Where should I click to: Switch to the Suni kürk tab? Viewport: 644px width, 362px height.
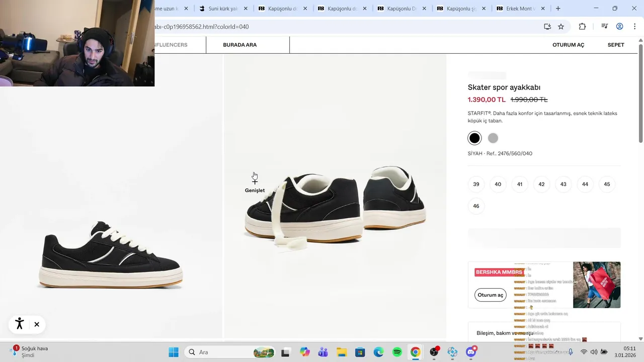pyautogui.click(x=222, y=9)
